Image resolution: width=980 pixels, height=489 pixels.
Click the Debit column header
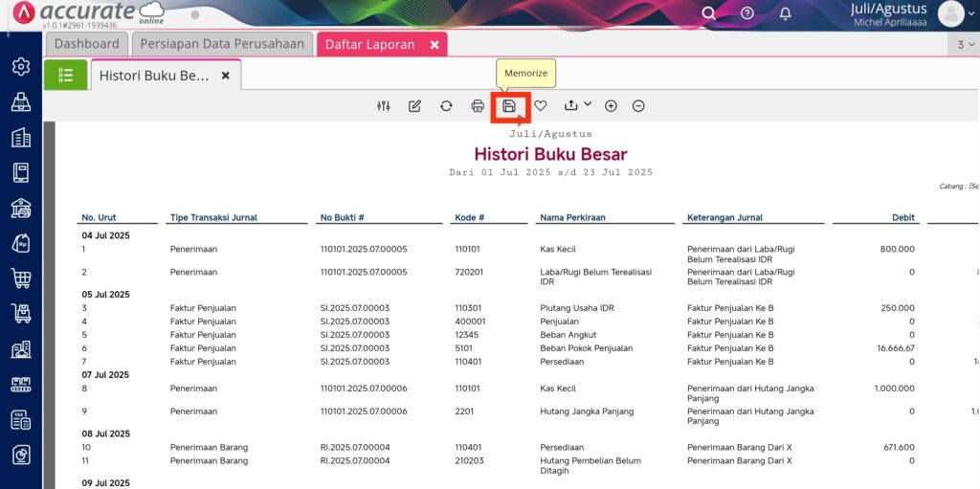click(903, 217)
